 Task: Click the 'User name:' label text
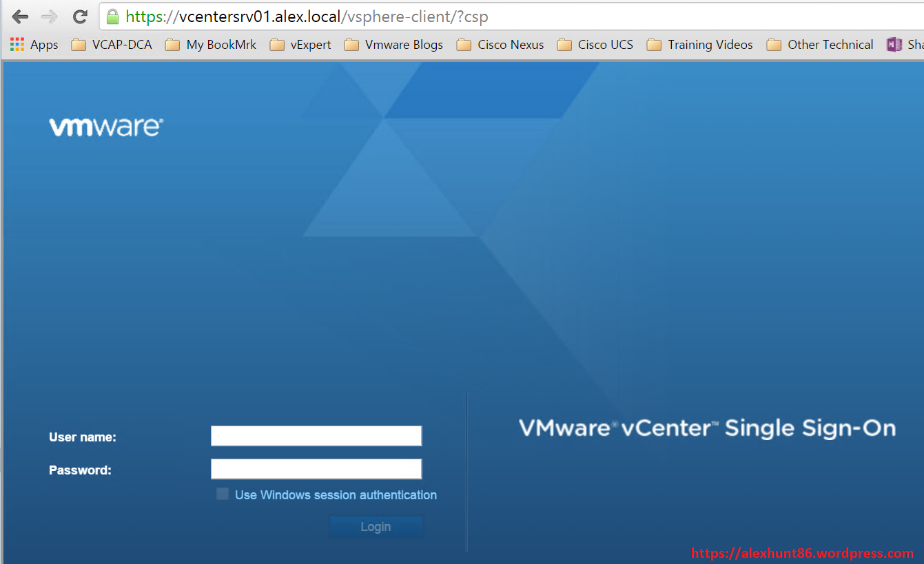click(83, 437)
